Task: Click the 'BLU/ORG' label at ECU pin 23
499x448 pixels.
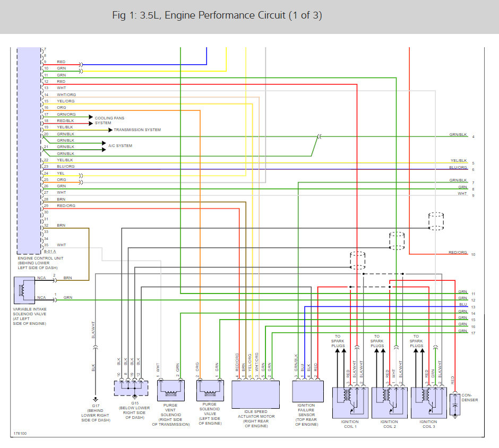Action: pyautogui.click(x=65, y=167)
